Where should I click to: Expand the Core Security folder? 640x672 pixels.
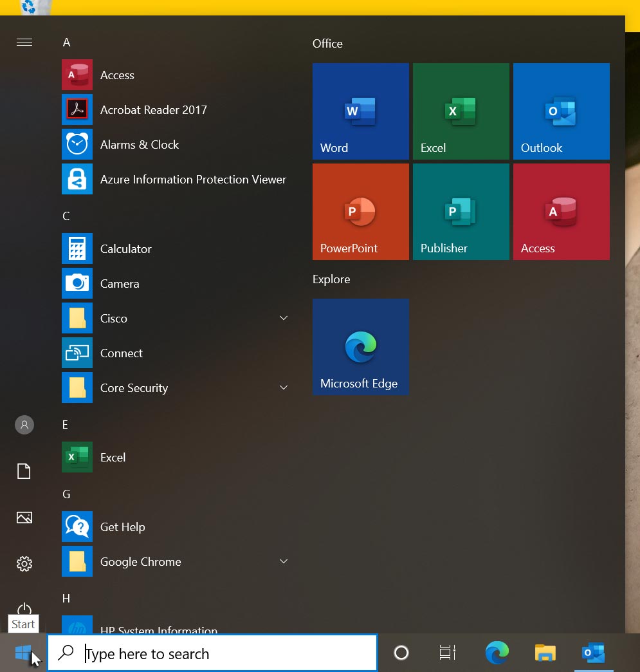pyautogui.click(x=283, y=387)
